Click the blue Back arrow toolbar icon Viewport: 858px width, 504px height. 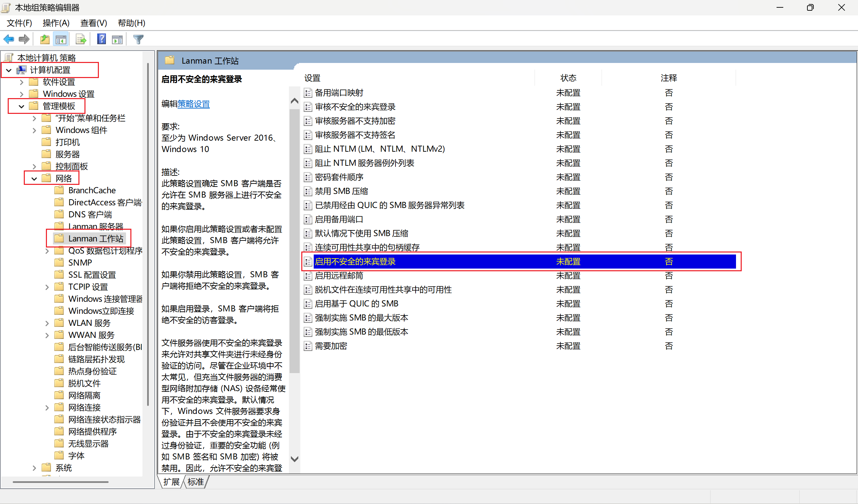pyautogui.click(x=9, y=40)
